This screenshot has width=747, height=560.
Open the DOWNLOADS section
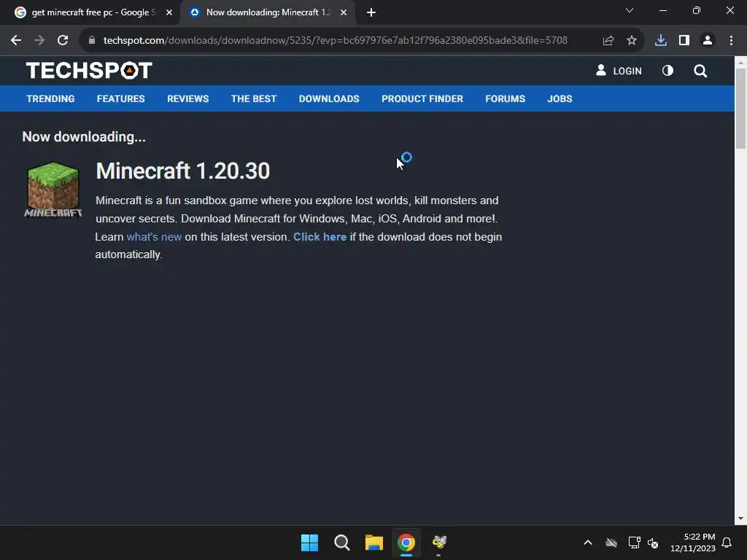[329, 98]
